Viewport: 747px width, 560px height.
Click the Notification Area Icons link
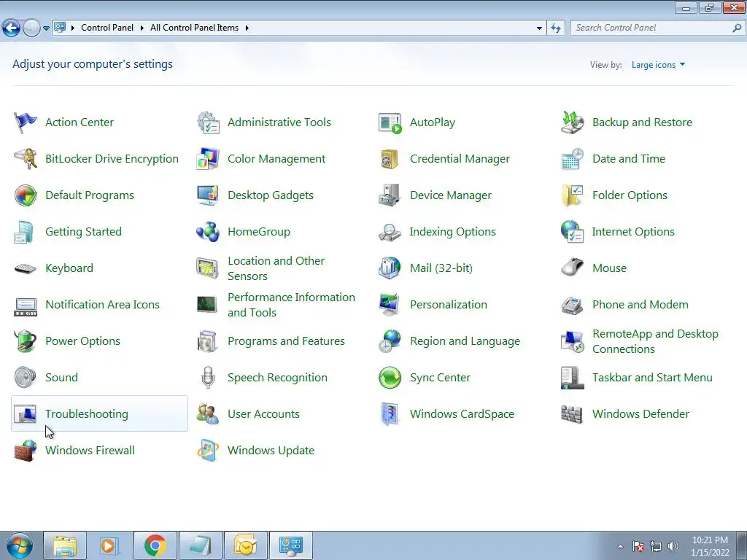(102, 305)
